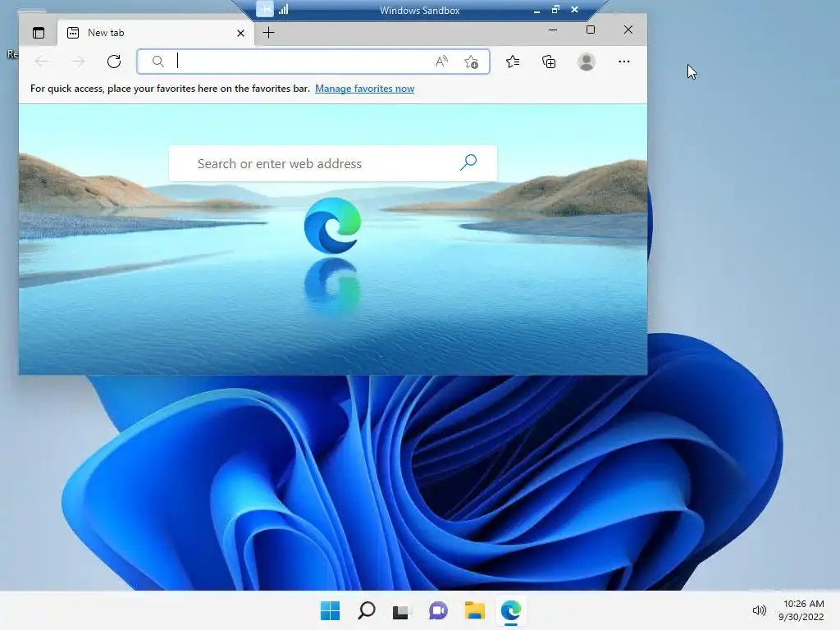This screenshot has height=630, width=840.
Task: Maximize the Edge browser window
Action: (591, 30)
